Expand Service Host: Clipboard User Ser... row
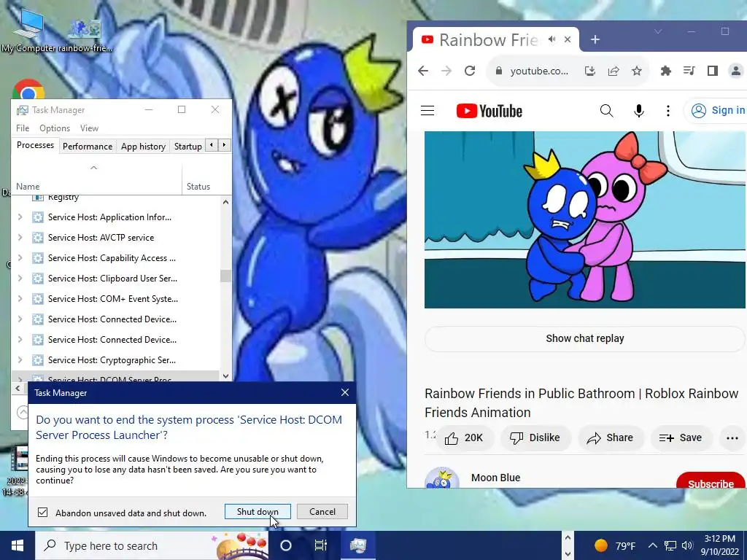The image size is (747, 560). click(x=20, y=279)
